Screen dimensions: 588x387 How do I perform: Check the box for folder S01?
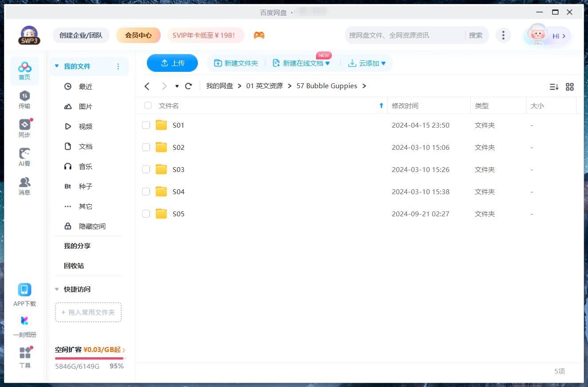point(146,125)
